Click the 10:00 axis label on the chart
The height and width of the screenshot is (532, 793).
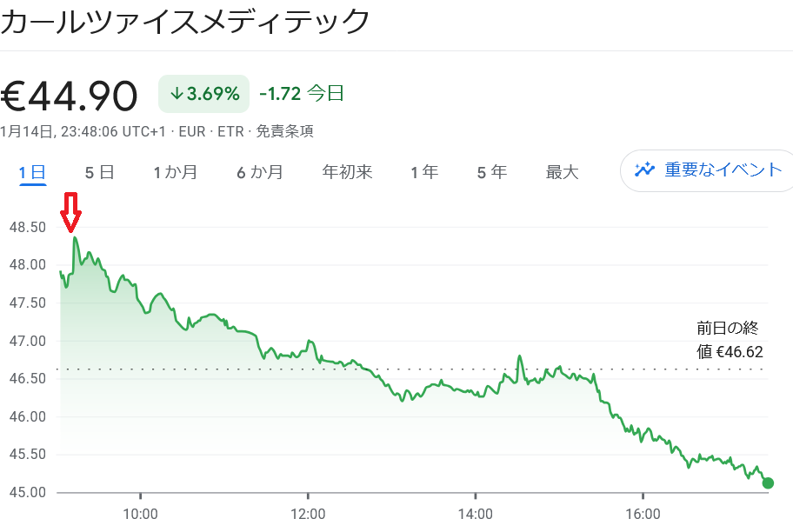(142, 514)
